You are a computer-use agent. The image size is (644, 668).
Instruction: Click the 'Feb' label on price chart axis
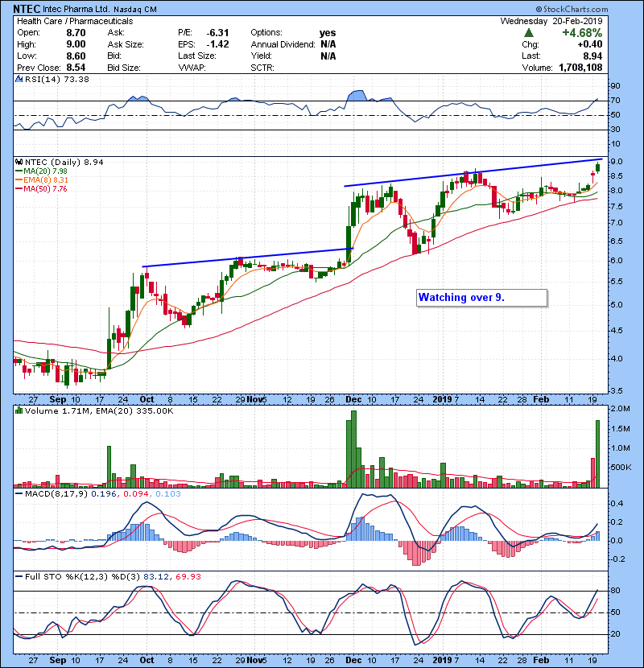pyautogui.click(x=541, y=399)
